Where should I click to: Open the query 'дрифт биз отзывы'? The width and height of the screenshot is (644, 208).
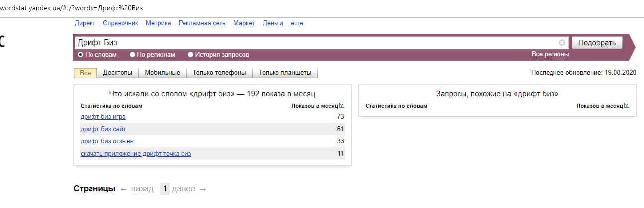pos(107,141)
